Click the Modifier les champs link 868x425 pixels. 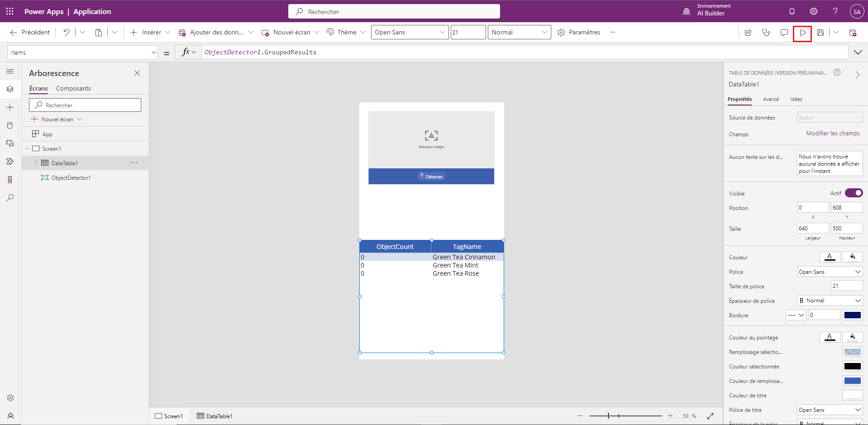(833, 134)
